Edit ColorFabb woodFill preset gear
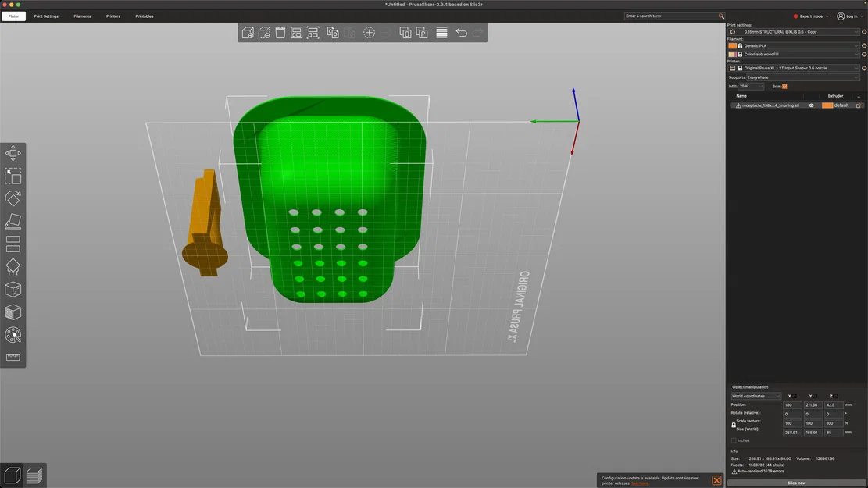The width and height of the screenshot is (868, 488). pos(863,54)
